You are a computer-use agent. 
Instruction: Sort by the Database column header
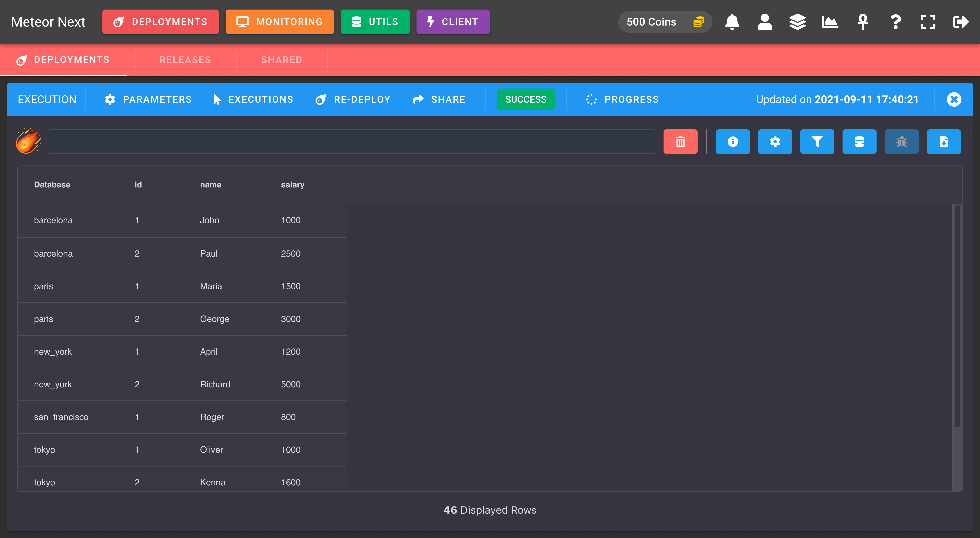click(x=52, y=185)
